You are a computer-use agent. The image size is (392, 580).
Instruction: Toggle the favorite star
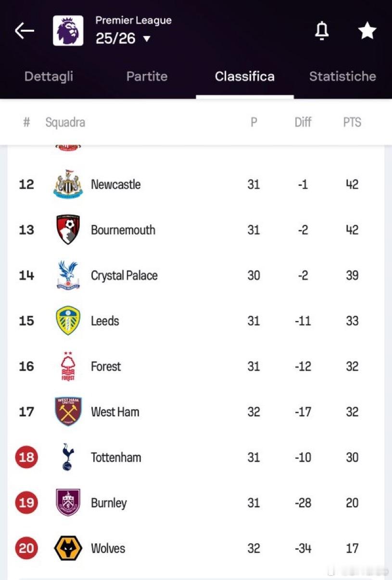coord(367,31)
